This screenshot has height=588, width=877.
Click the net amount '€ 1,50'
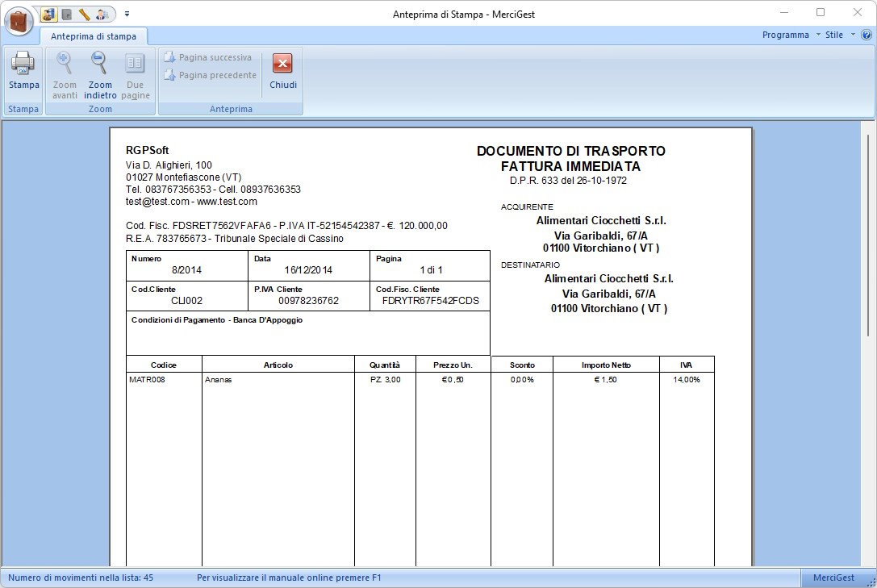(606, 380)
